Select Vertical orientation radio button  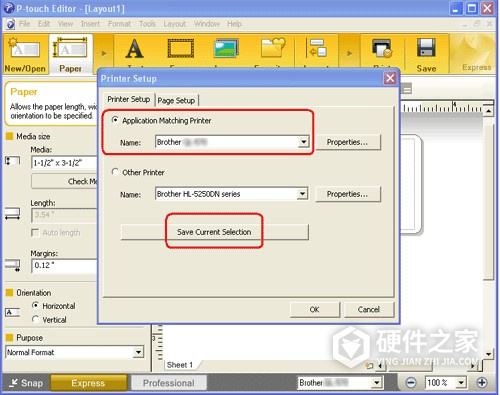35,319
